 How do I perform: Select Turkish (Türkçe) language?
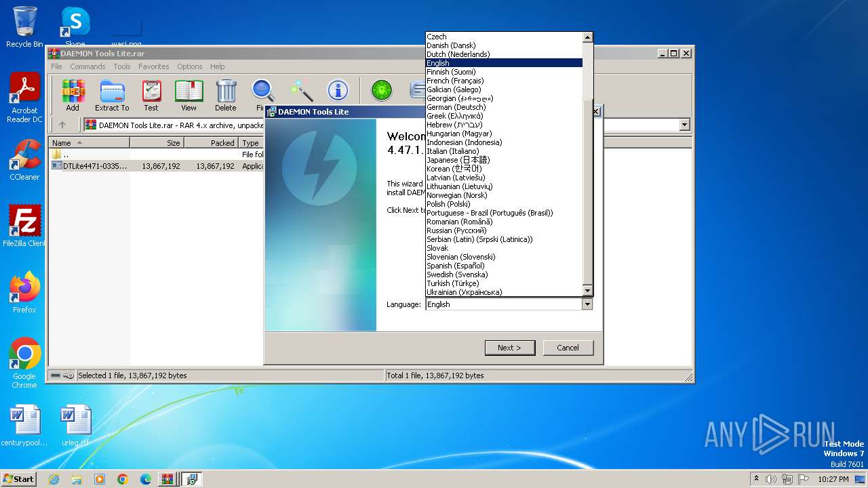(504, 283)
